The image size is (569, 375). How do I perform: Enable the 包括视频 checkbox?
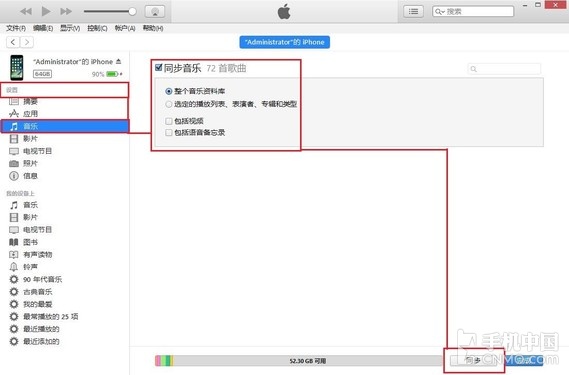point(168,121)
